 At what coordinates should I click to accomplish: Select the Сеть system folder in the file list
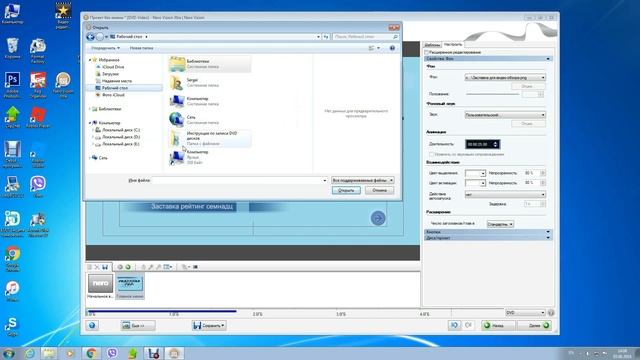[x=210, y=120]
